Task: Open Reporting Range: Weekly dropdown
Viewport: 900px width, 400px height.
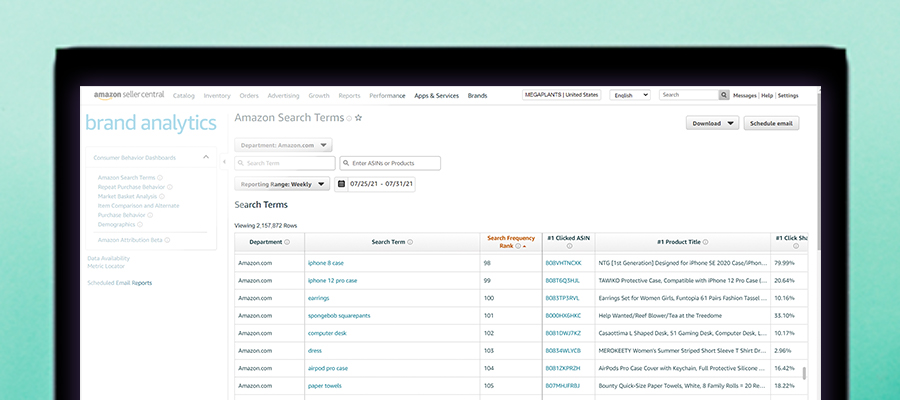Action: coord(282,184)
